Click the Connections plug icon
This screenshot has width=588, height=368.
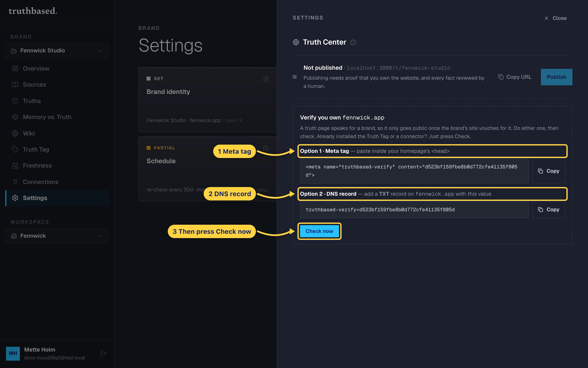tap(15, 182)
